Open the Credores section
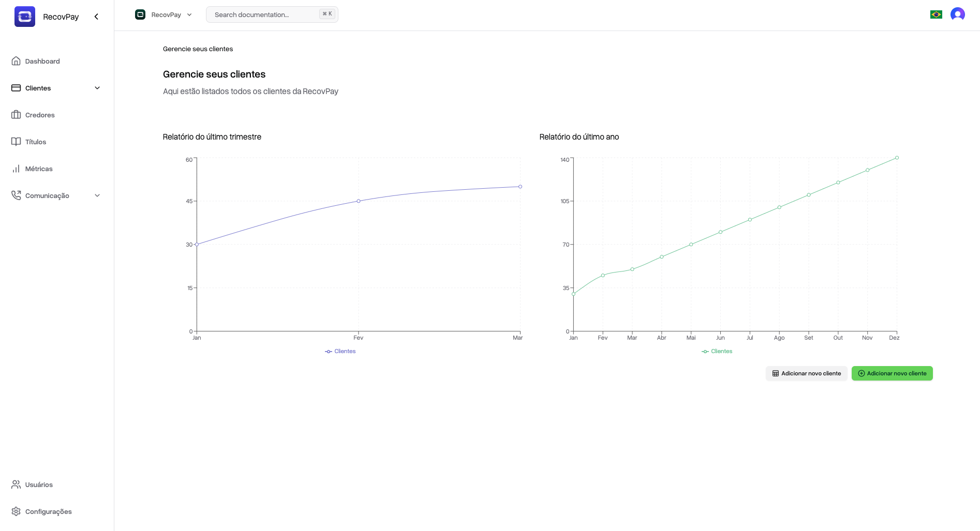This screenshot has height=531, width=980. click(x=40, y=115)
